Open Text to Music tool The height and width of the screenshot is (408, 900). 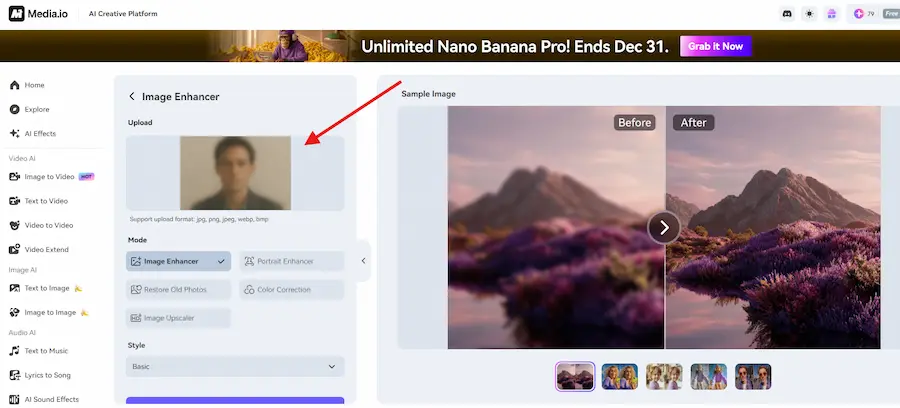pyautogui.click(x=46, y=351)
